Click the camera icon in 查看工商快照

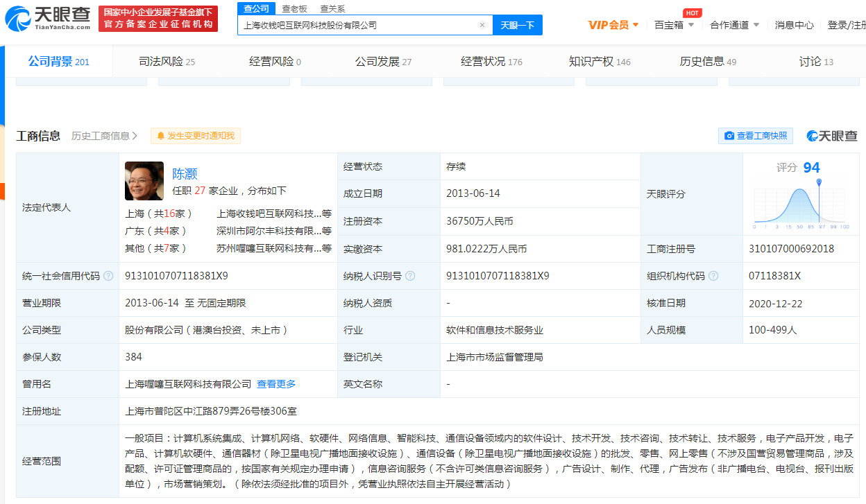point(729,136)
